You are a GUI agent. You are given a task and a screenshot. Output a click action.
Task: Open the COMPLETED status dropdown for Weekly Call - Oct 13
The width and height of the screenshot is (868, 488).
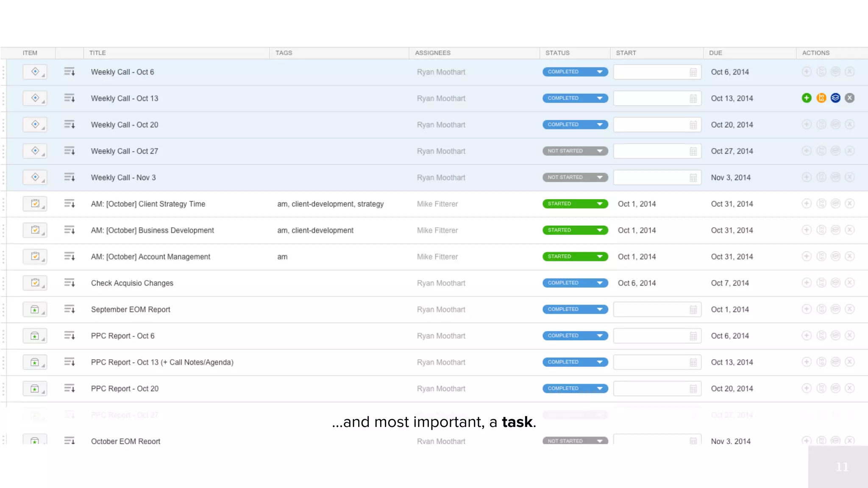[x=575, y=98]
